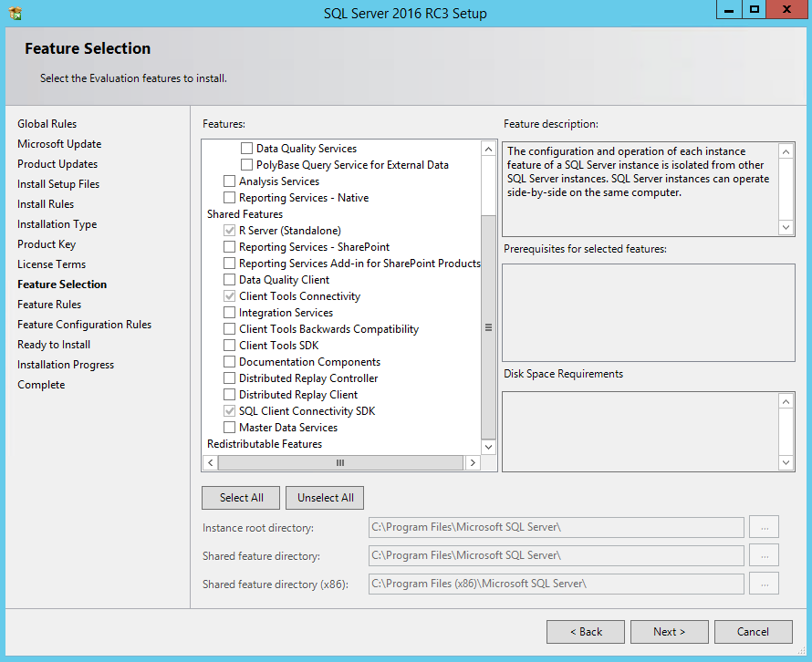Check Reporting Services - SharePoint
Screen dimensions: 812x662
(x=229, y=247)
